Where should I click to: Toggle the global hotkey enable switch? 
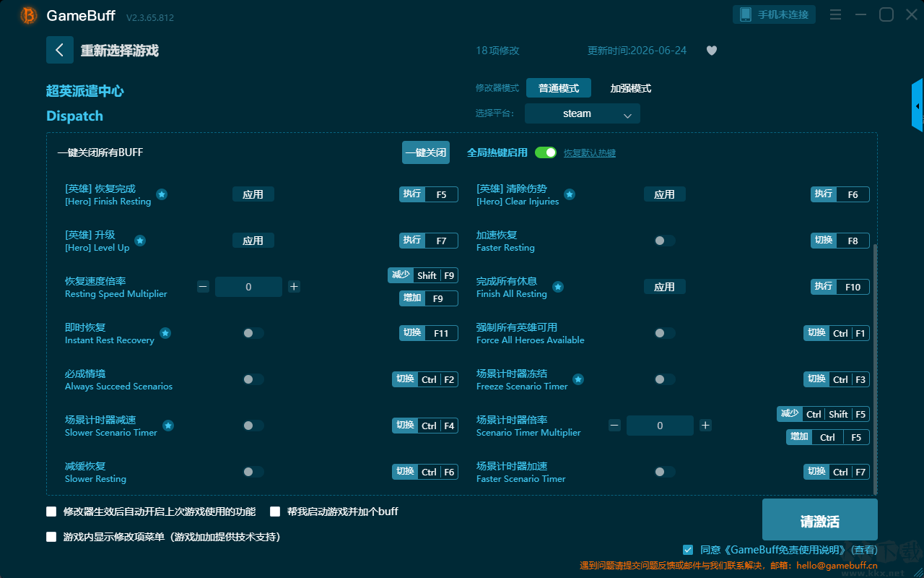(546, 152)
